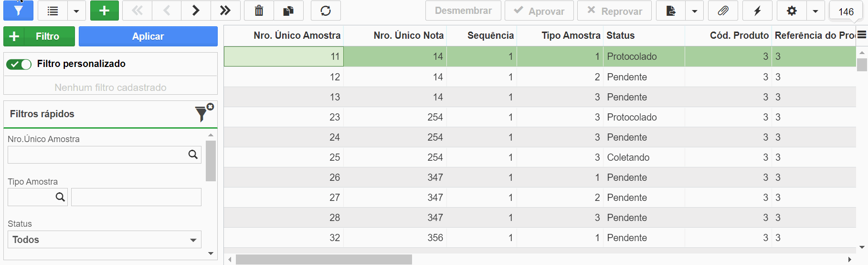Refresh the grid with reload icon
868x265 pixels.
pos(326,11)
